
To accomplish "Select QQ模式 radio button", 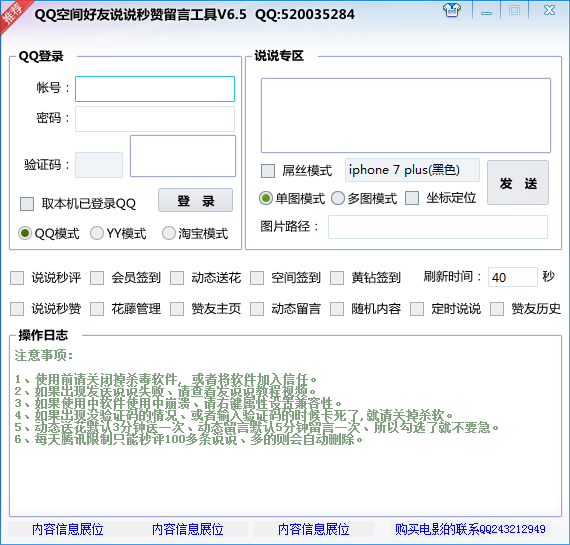I will point(25,233).
